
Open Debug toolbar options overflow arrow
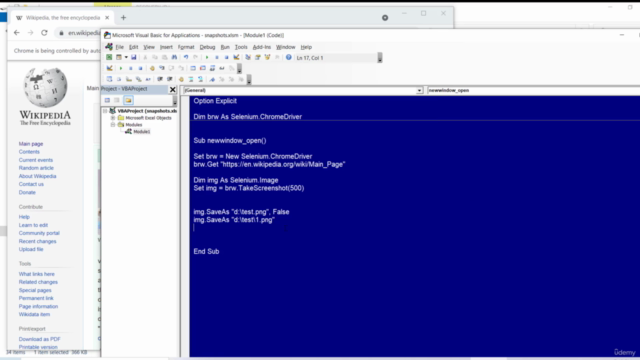(239, 69)
